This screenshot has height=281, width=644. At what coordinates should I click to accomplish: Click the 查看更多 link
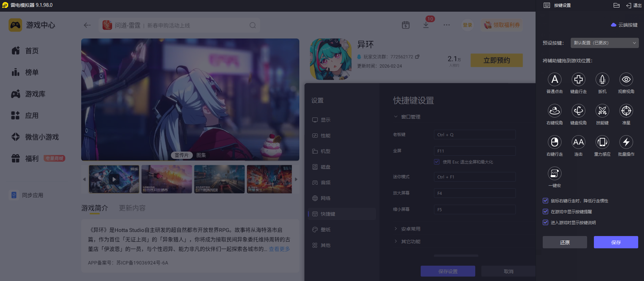(280, 249)
